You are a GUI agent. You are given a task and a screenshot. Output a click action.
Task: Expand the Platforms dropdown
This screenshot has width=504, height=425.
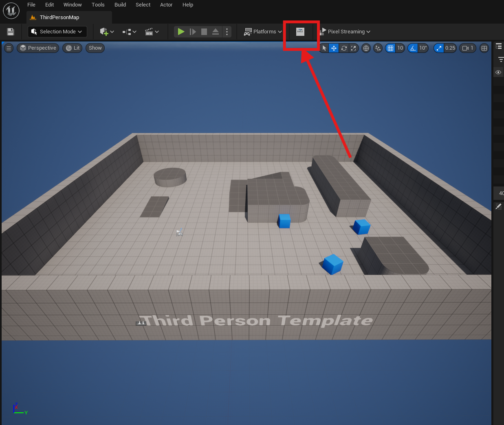(x=263, y=32)
